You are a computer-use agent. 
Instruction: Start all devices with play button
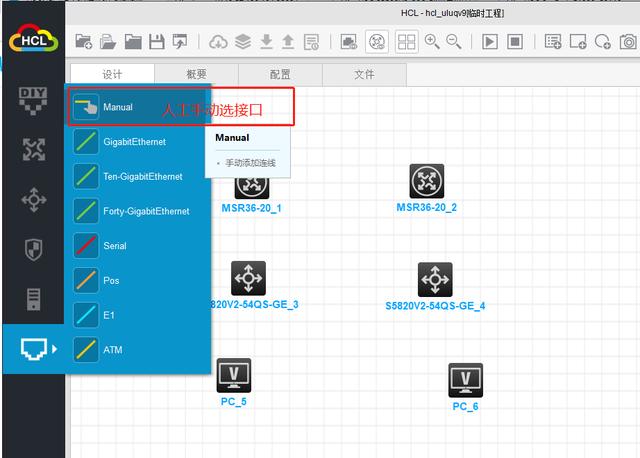(x=490, y=42)
